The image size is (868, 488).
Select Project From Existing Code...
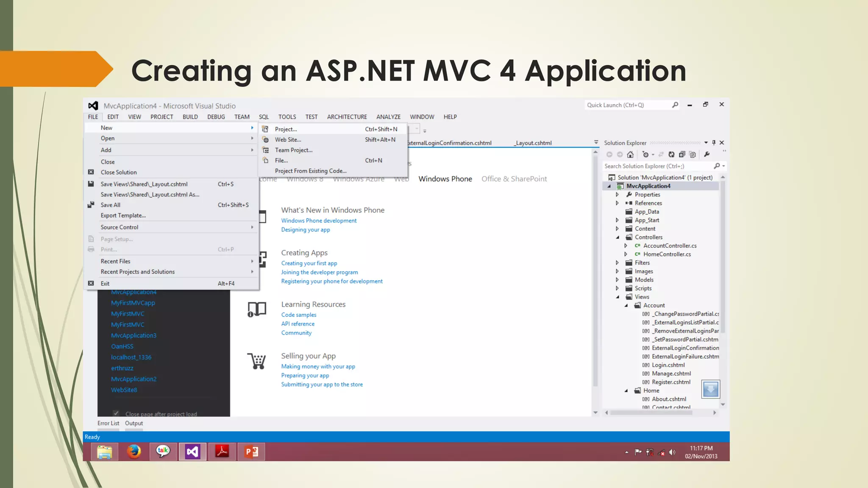[333, 171]
